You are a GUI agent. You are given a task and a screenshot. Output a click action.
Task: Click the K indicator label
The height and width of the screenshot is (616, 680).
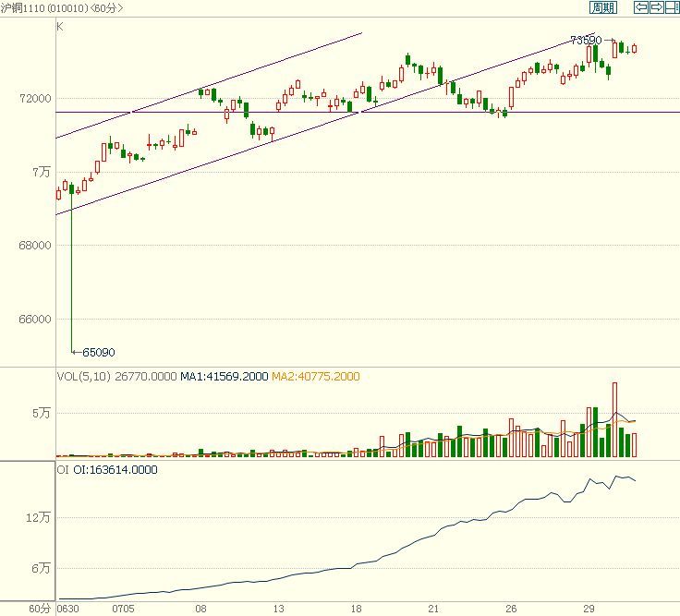(60, 27)
